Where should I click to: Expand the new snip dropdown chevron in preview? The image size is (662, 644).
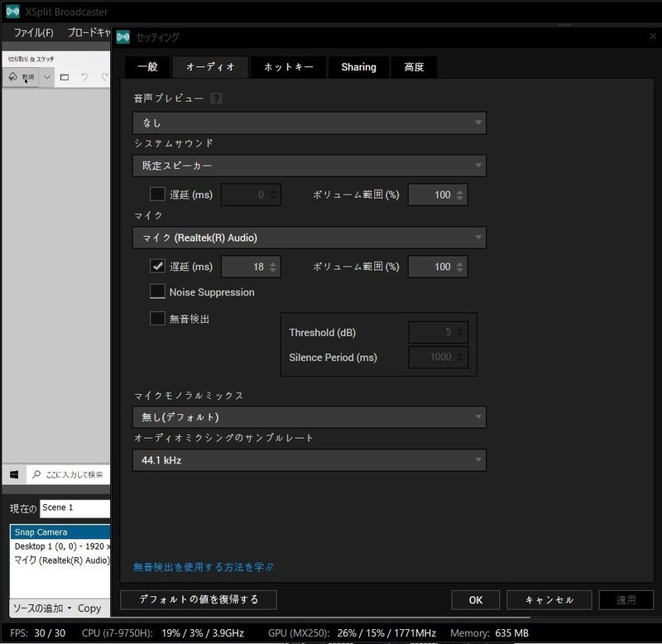coord(47,77)
